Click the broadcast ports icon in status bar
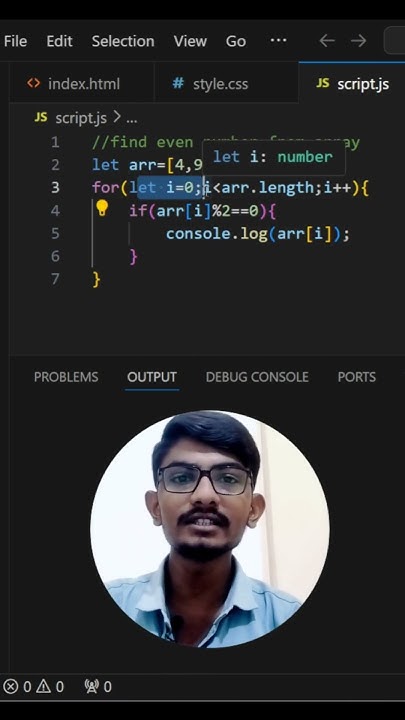The image size is (405, 720). coord(92,687)
